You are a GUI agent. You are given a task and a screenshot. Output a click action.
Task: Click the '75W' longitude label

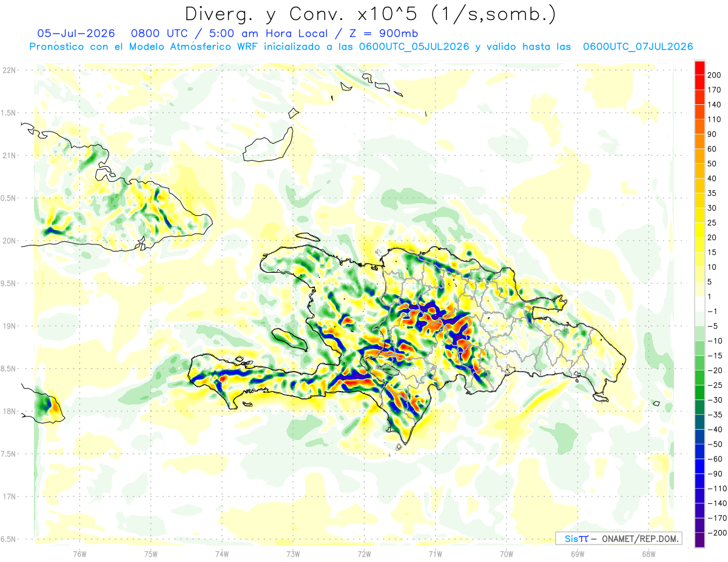(x=151, y=554)
